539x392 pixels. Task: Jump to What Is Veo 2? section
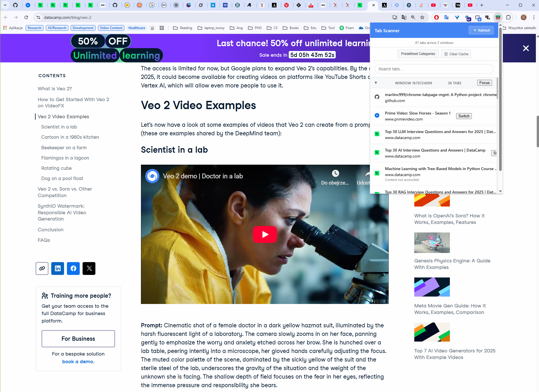[55, 89]
